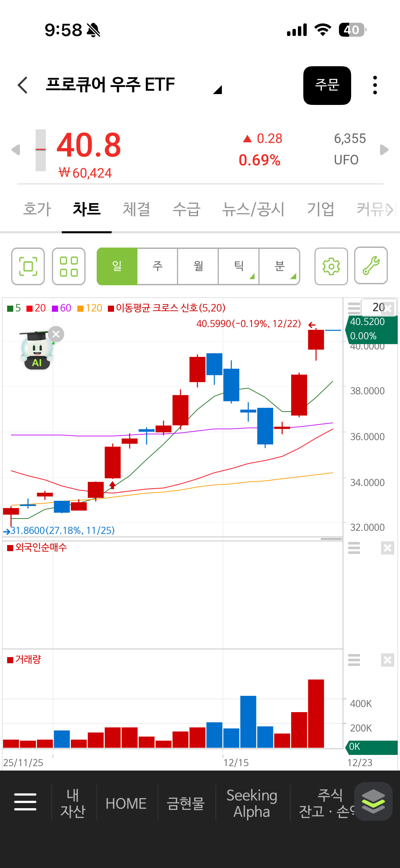Viewport: 400px width, 868px height.
Task: Open multi-chart grid layout icon
Action: [x=69, y=266]
